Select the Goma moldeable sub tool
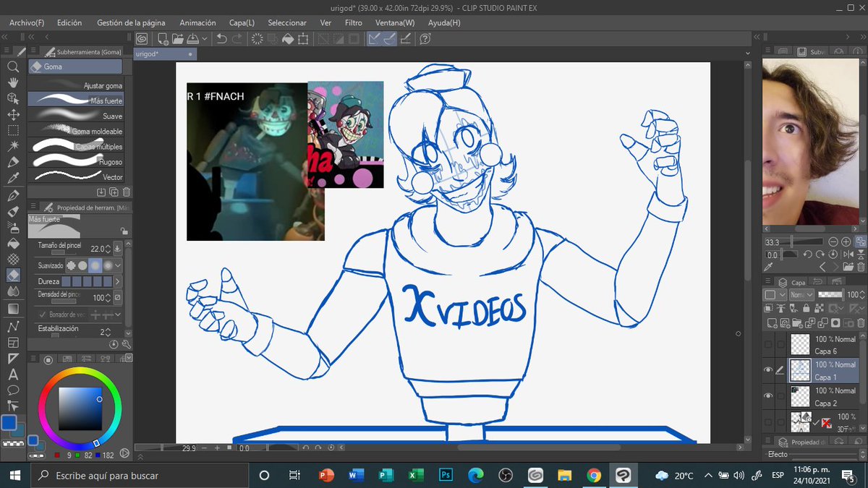This screenshot has height=488, width=868. [76, 131]
